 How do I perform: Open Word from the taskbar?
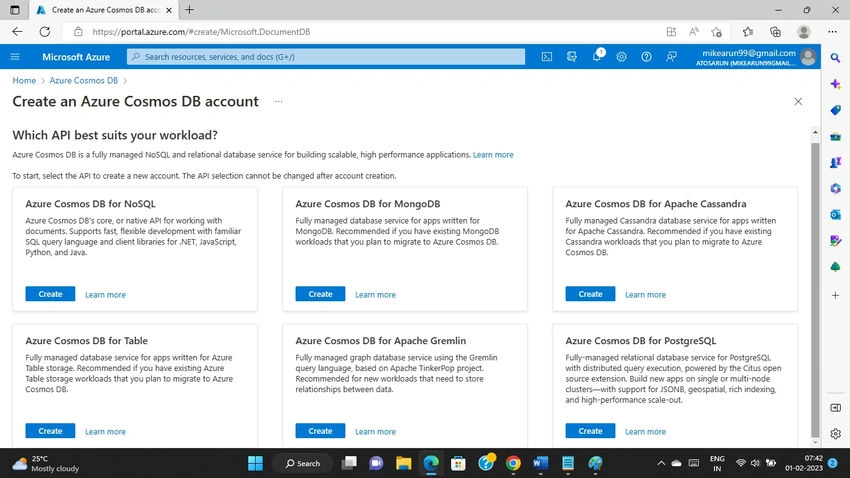point(540,463)
